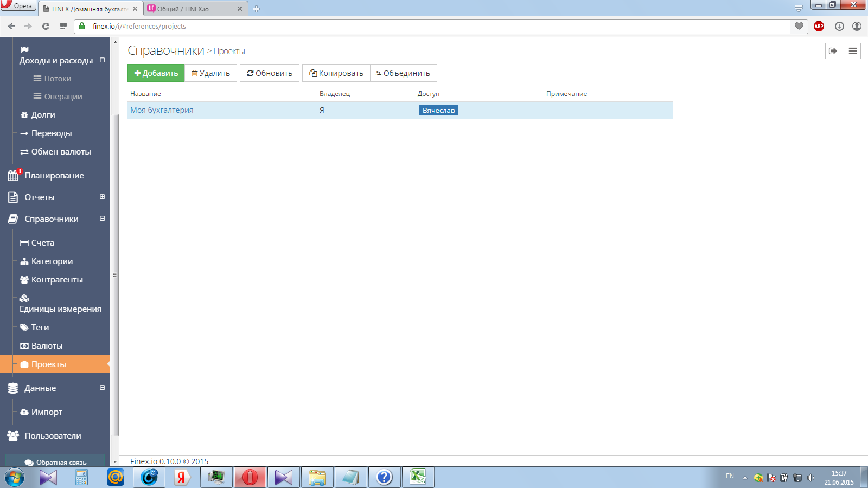This screenshot has height=488, width=868.
Task: Click the Доходы и расходы flag icon
Action: [24, 49]
